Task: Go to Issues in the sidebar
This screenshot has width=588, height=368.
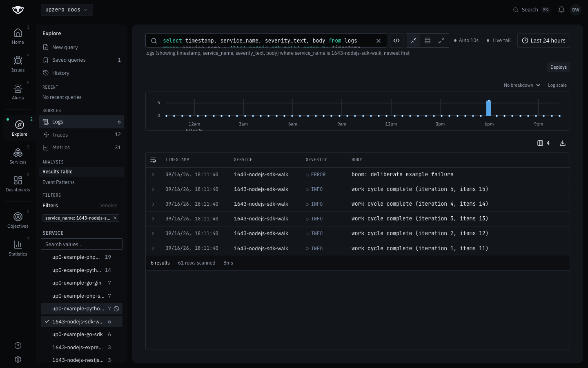Action: click(x=18, y=64)
